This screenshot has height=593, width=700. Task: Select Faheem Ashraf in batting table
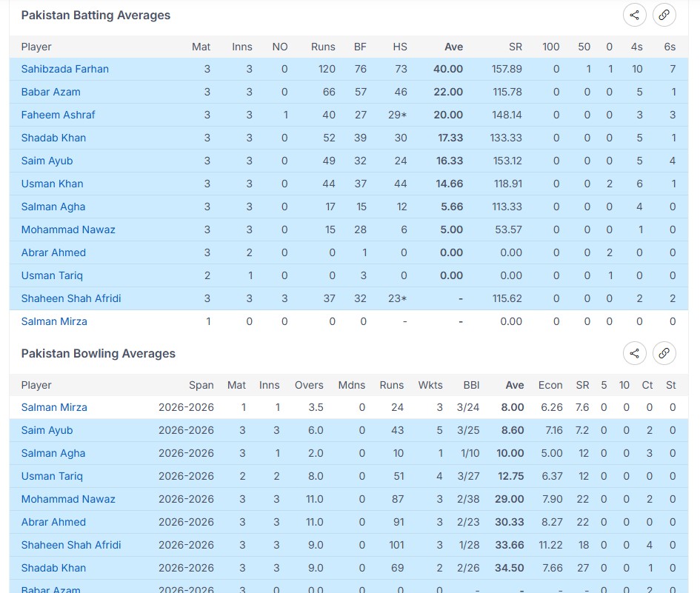[x=58, y=115]
